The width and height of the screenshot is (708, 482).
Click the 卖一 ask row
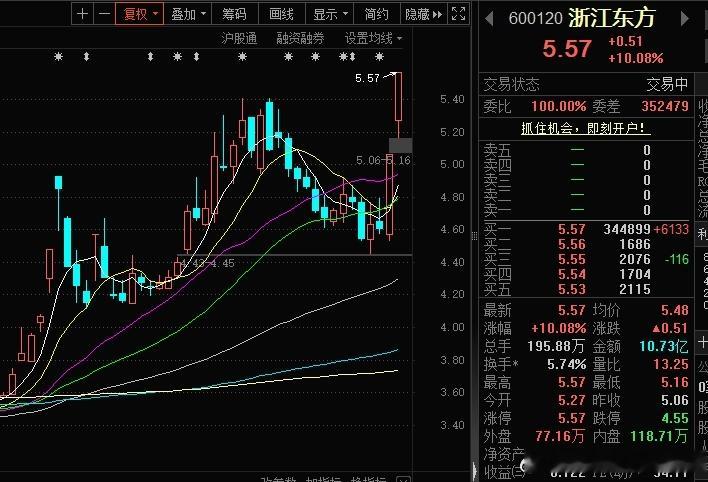[586, 210]
